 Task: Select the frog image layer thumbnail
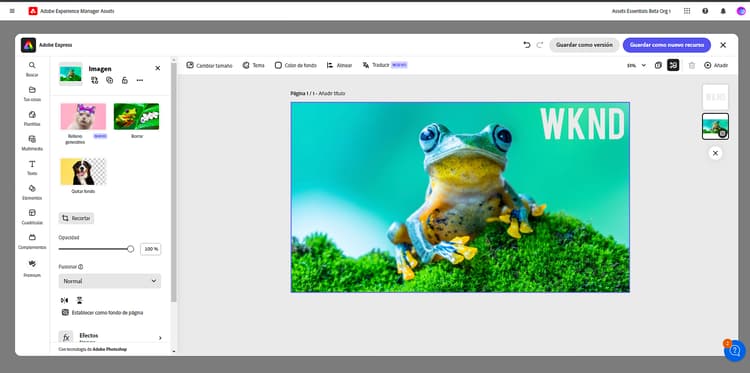pos(715,126)
